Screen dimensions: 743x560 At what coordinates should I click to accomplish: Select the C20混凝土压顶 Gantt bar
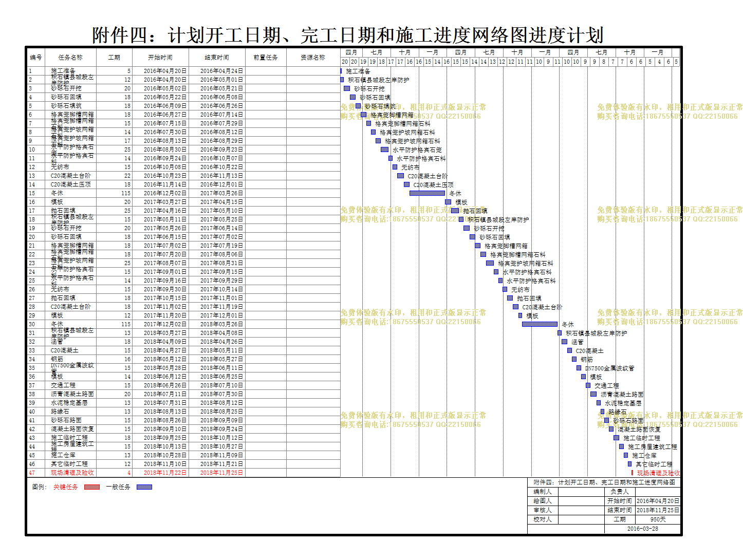pos(406,184)
